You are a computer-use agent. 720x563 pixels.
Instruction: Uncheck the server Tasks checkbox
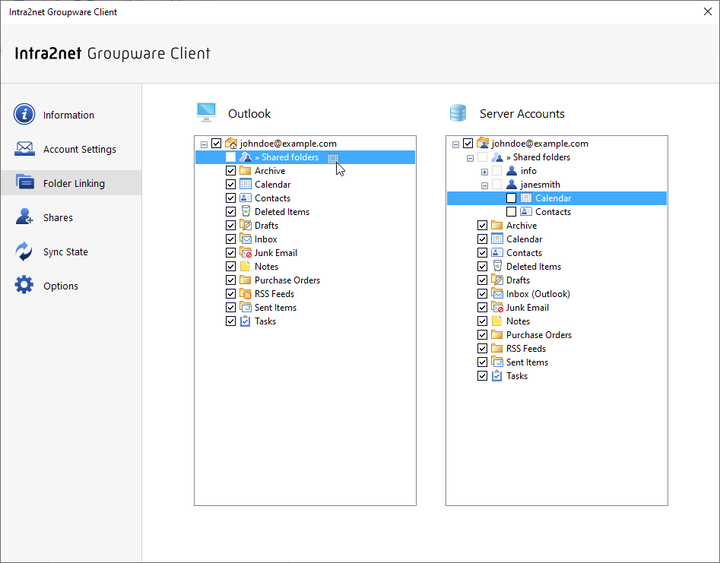tap(482, 376)
